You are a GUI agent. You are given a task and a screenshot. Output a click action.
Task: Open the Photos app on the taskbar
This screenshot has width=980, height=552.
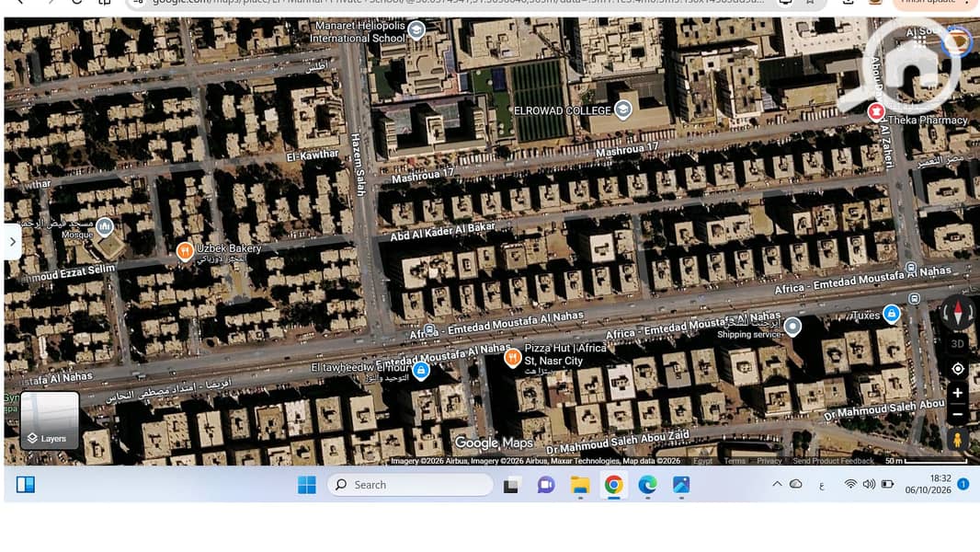tap(681, 485)
